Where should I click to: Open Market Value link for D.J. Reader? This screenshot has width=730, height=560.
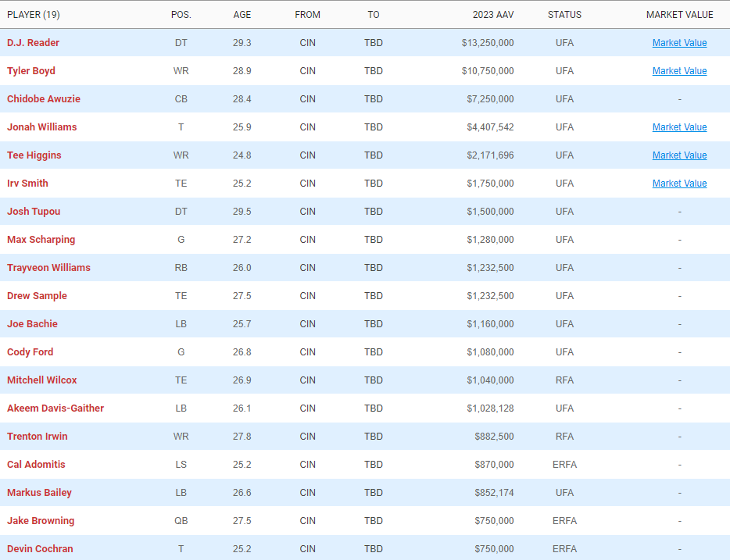tap(679, 43)
